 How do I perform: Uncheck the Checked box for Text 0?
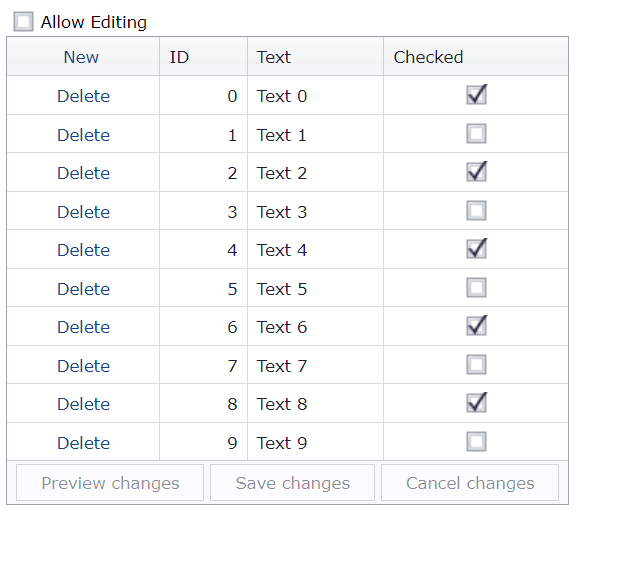coord(476,95)
